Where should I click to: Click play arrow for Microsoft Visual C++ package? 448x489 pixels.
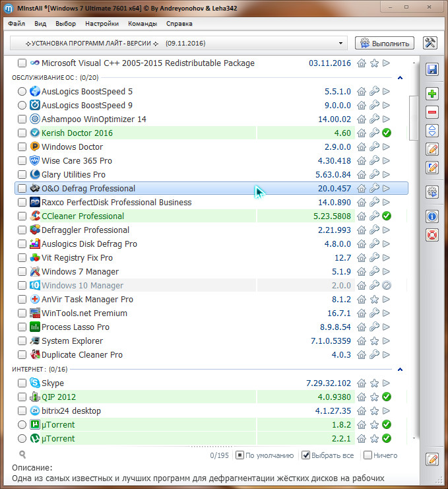[386, 63]
